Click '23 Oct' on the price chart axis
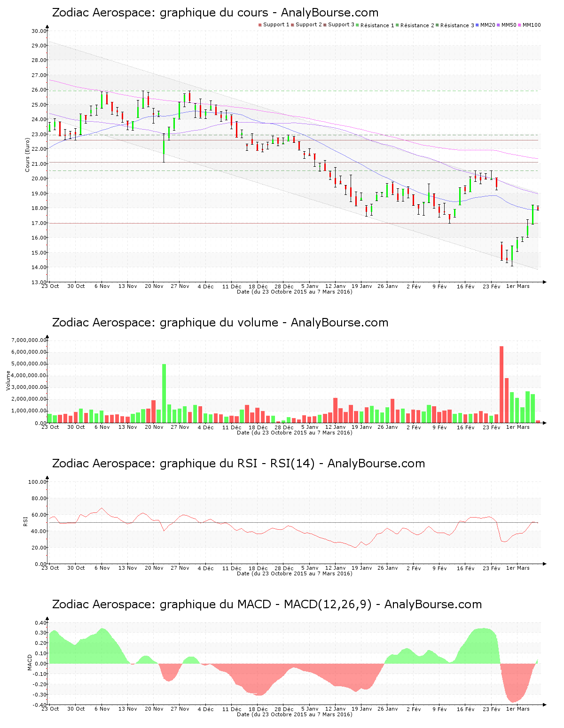564x728 pixels. 50,286
